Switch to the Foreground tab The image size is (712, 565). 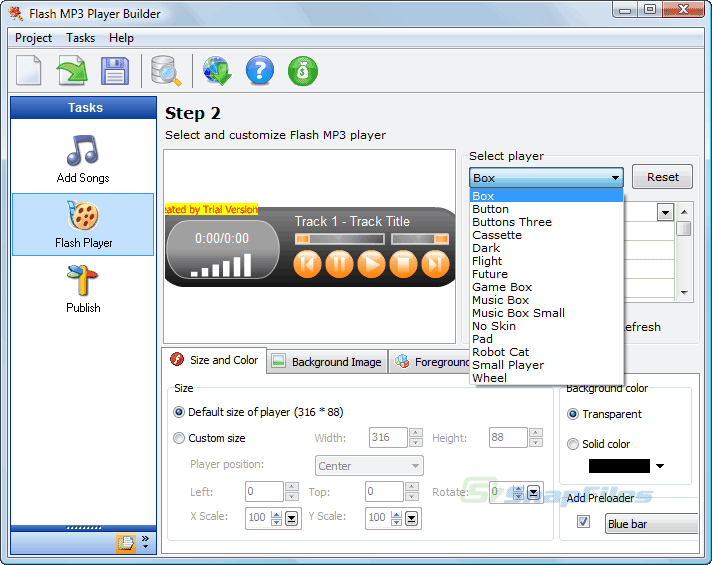coord(430,362)
